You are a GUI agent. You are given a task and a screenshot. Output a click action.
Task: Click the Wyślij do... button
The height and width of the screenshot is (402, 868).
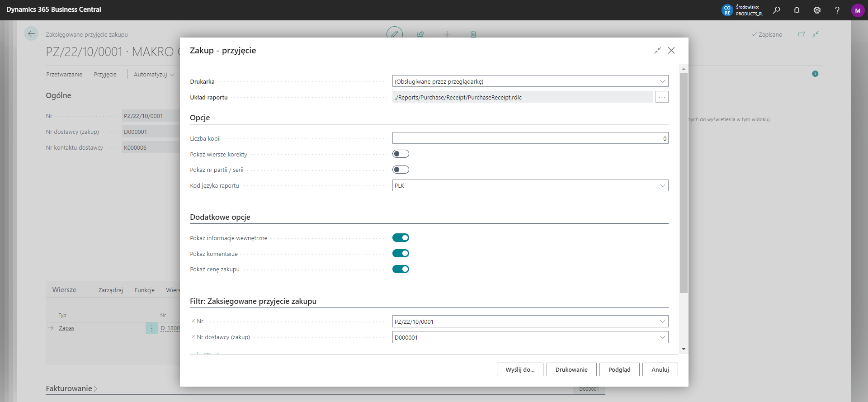[520, 369]
